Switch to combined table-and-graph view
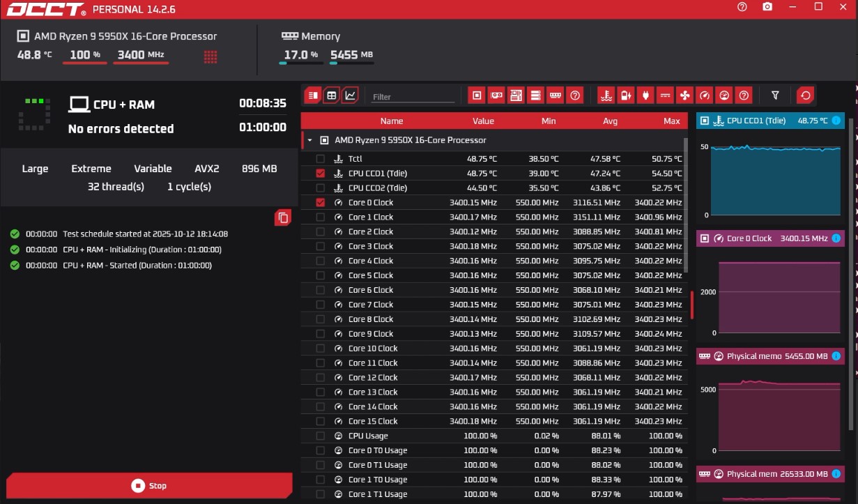Screen dimensions: 858x504 click(x=313, y=95)
